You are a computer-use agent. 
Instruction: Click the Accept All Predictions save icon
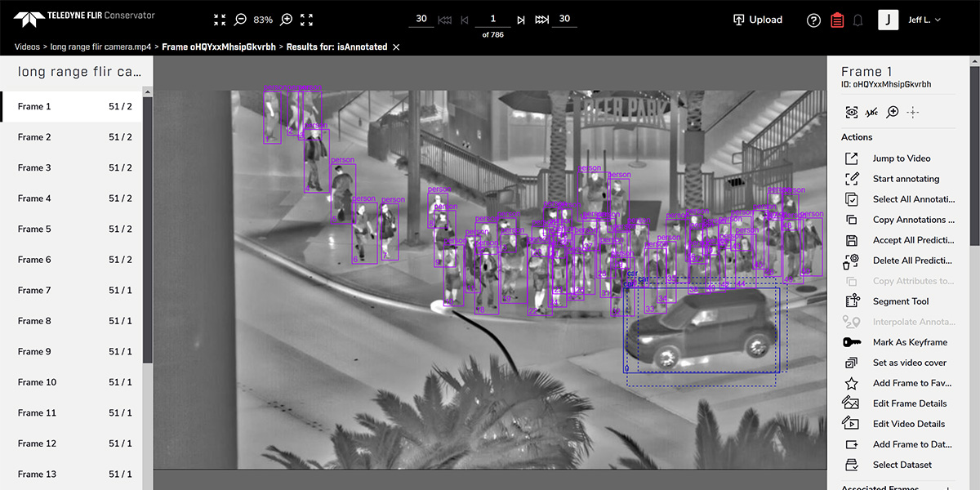pos(852,240)
